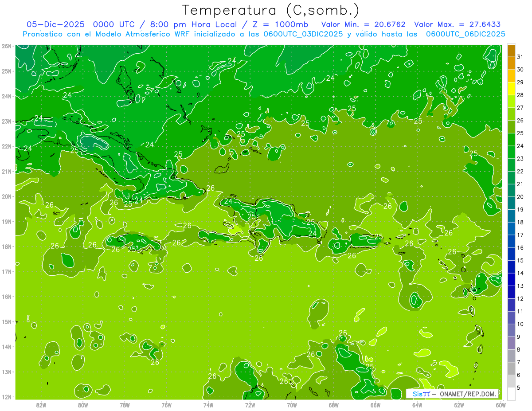Screen dimensions: 532x411
Task: Click the white swatch below 5
Action: [x=511, y=394]
